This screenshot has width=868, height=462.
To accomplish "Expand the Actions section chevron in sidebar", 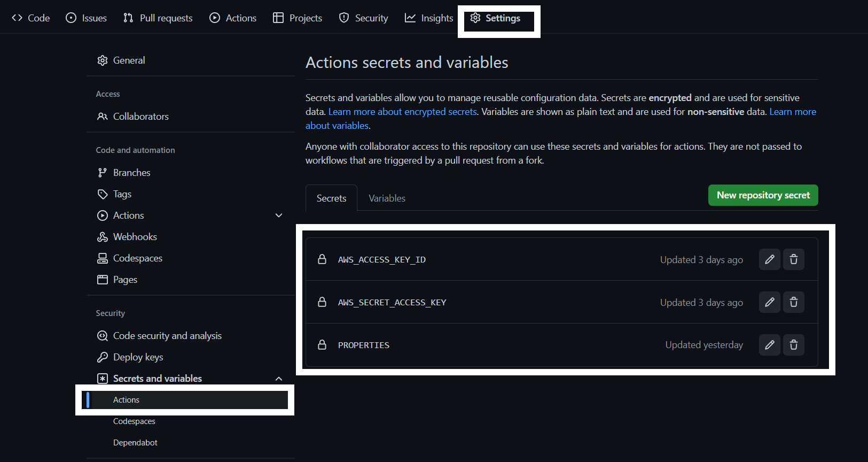I will 279,215.
